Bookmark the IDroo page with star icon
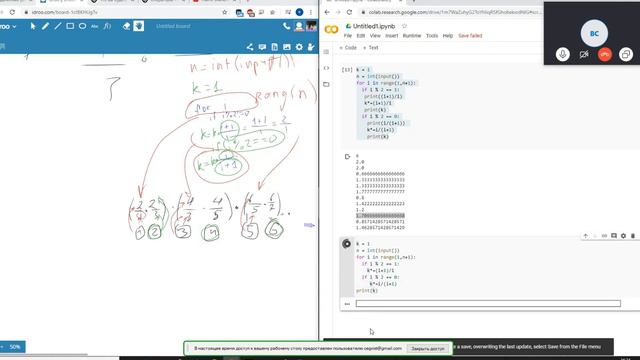The height and width of the screenshot is (360, 640). 224,12
